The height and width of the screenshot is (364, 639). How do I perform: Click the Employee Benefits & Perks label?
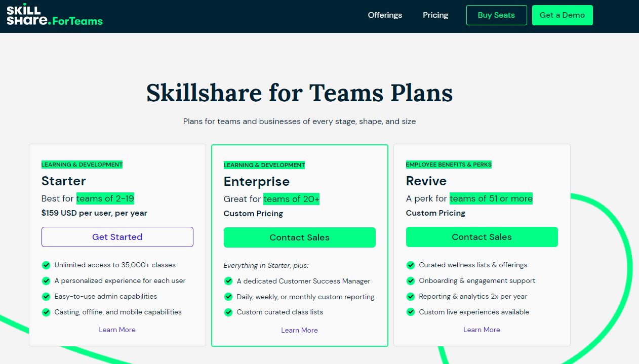click(x=449, y=165)
